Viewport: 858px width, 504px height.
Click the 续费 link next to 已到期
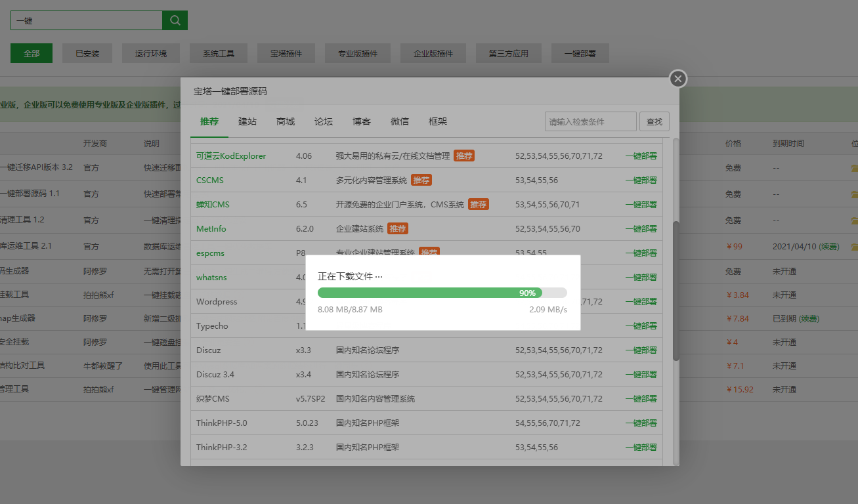[x=809, y=319]
